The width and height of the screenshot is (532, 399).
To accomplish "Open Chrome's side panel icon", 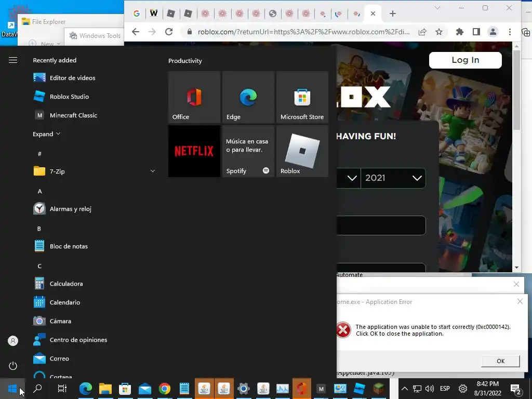I will [x=476, y=32].
